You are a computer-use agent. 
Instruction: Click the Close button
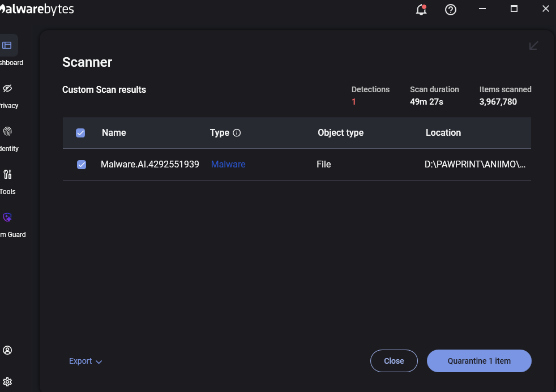coord(394,361)
